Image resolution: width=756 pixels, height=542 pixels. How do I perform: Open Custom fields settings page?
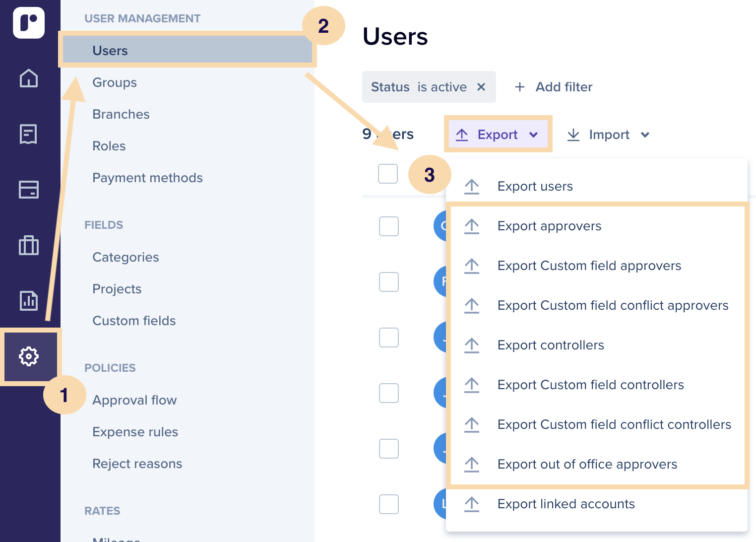pos(134,321)
